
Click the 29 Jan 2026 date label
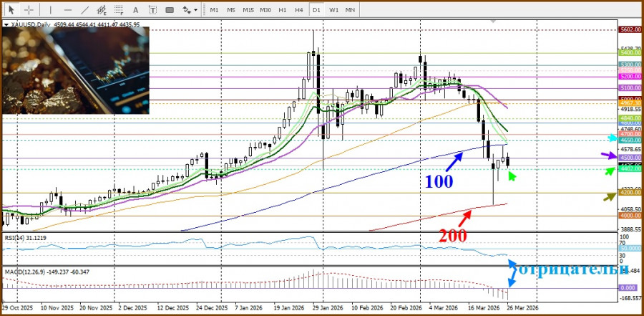(x=327, y=308)
